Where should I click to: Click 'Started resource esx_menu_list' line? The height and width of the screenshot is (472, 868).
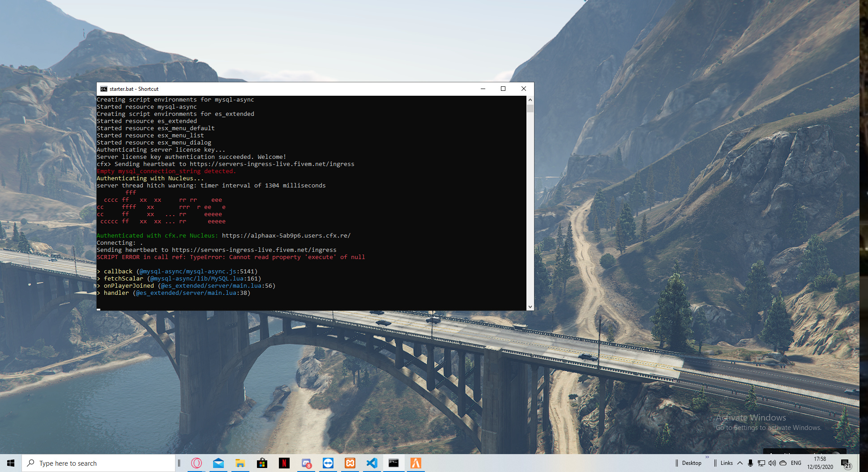(x=150, y=136)
